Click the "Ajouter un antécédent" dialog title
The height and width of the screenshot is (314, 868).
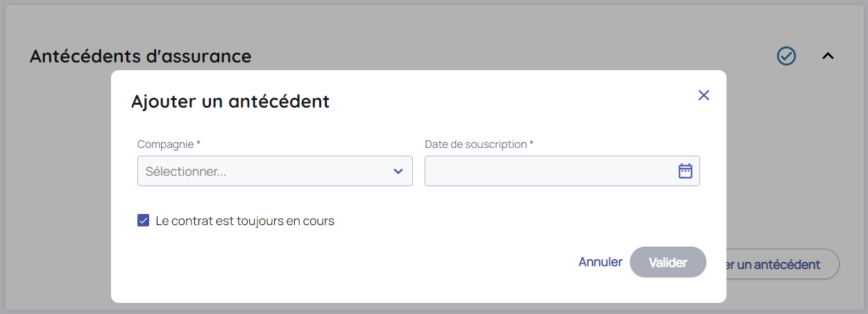click(x=230, y=101)
